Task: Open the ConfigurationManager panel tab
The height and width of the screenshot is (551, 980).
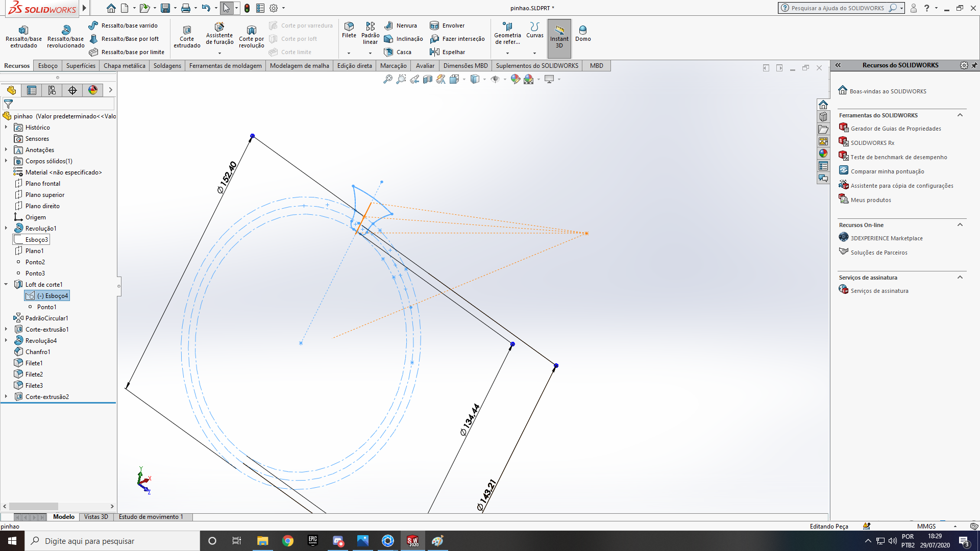Action: (52, 90)
